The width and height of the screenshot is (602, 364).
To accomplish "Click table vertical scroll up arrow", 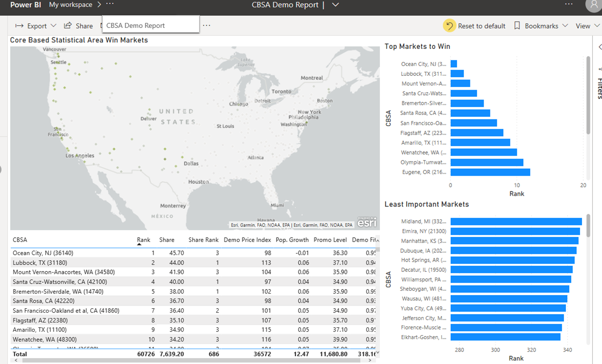I will click(x=377, y=240).
